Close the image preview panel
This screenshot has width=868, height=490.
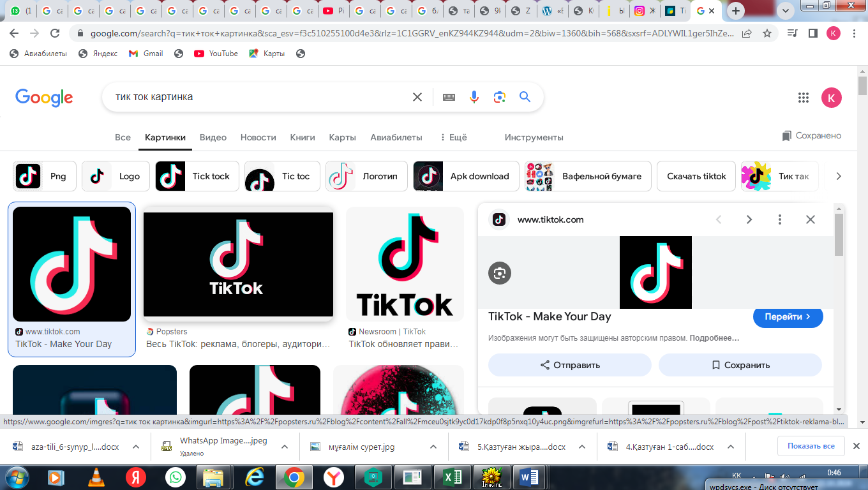pos(811,219)
